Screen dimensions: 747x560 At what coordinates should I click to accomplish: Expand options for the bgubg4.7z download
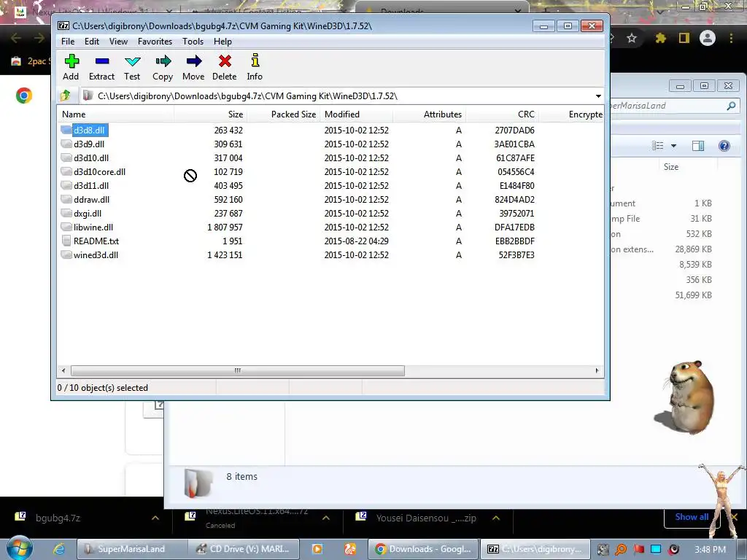pyautogui.click(x=155, y=518)
